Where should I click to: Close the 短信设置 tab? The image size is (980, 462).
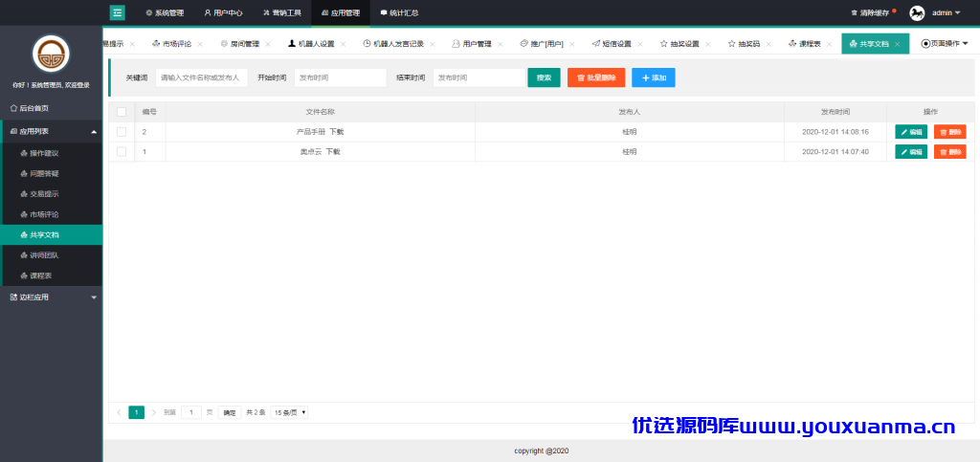pos(639,44)
